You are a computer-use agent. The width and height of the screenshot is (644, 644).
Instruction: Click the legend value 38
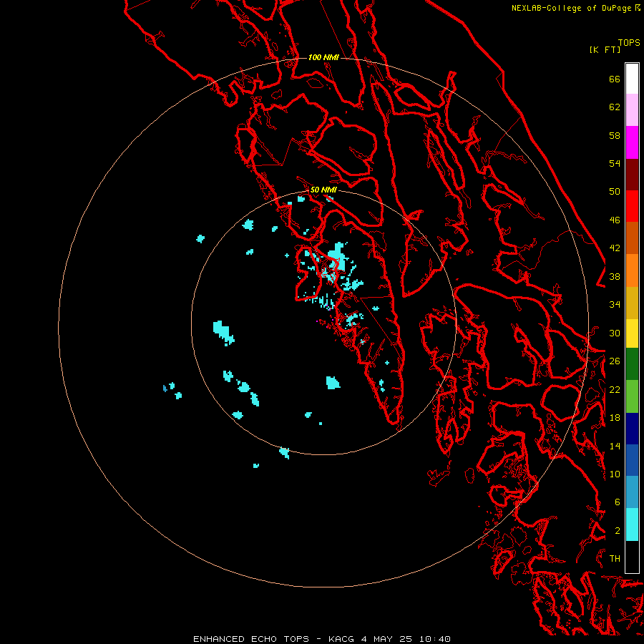pos(615,276)
